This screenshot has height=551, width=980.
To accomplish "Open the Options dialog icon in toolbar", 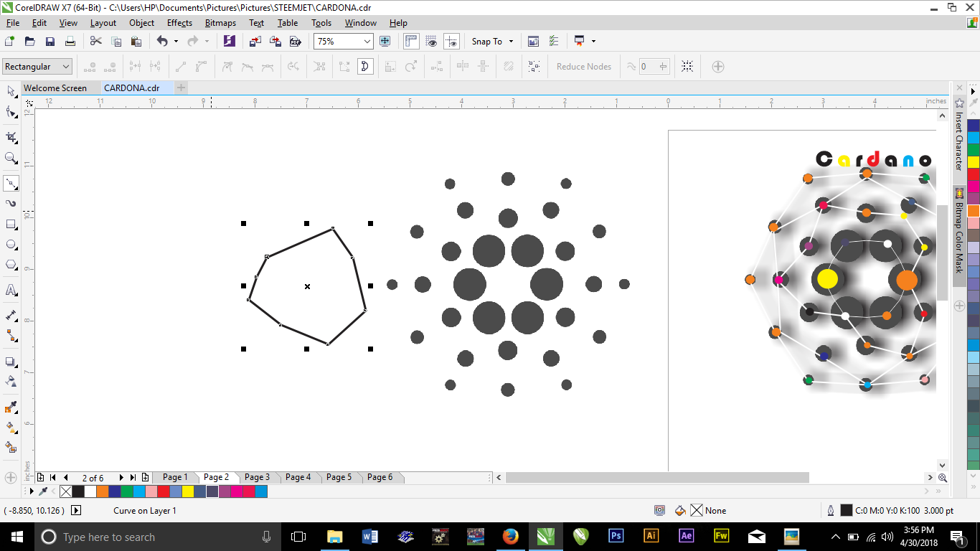I will click(553, 42).
